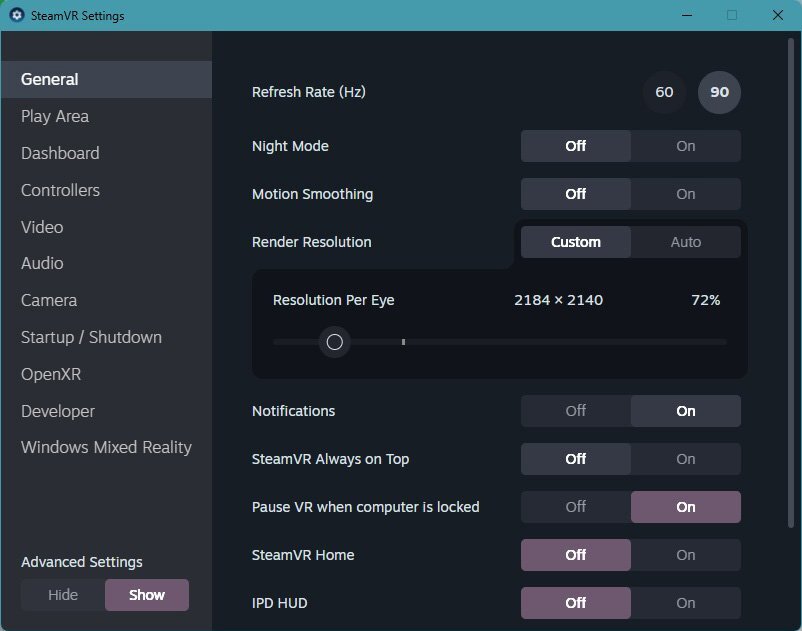Turn Notifications on

click(685, 411)
